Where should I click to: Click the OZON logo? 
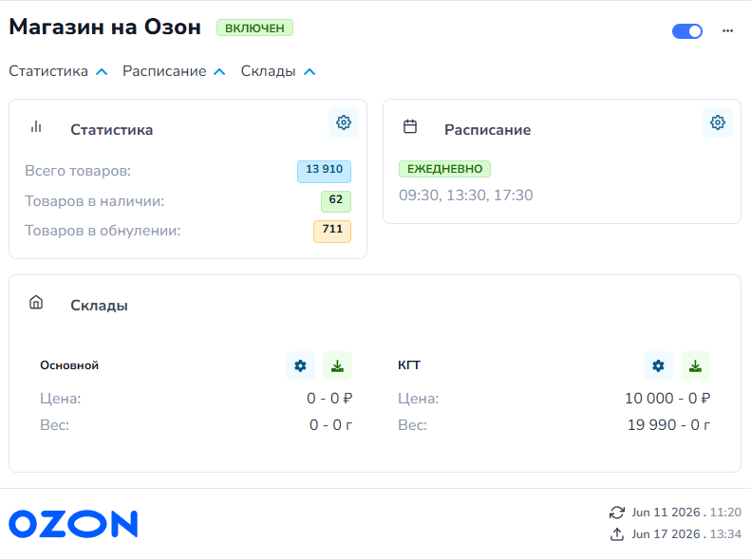pos(73,524)
